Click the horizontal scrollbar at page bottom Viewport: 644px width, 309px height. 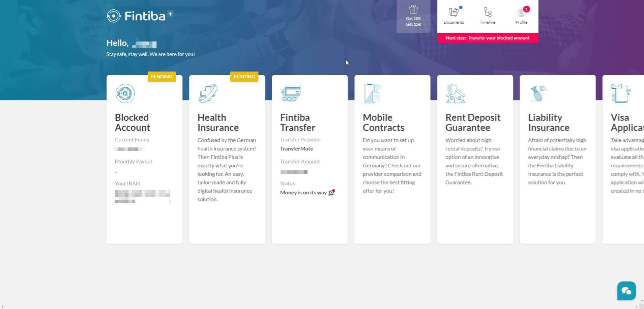pos(319,307)
